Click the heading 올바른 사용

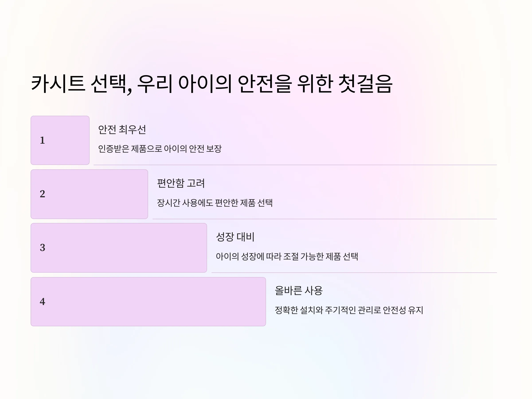298,291
